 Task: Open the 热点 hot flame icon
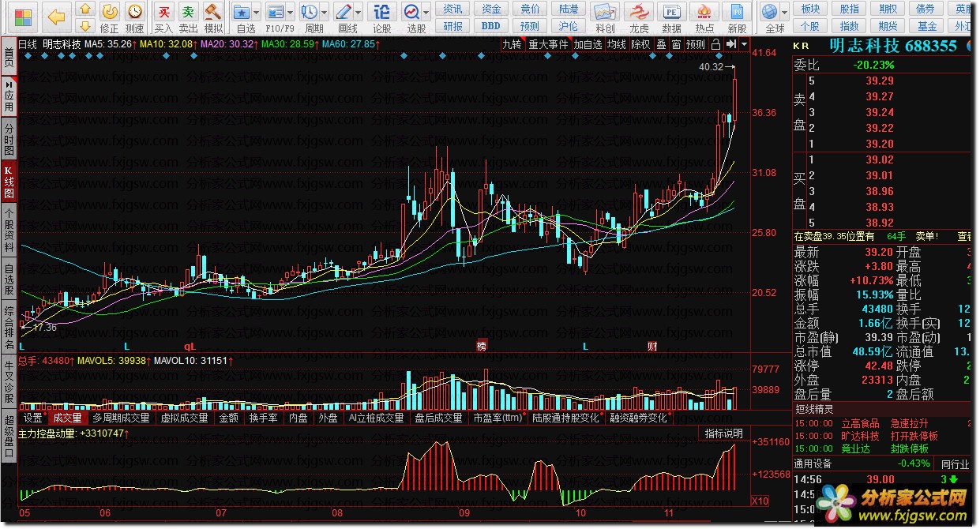tap(704, 12)
